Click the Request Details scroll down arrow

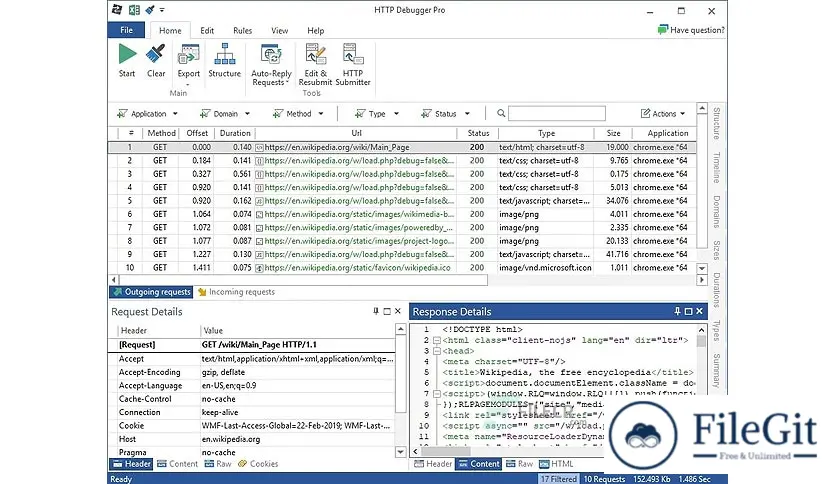(x=400, y=452)
